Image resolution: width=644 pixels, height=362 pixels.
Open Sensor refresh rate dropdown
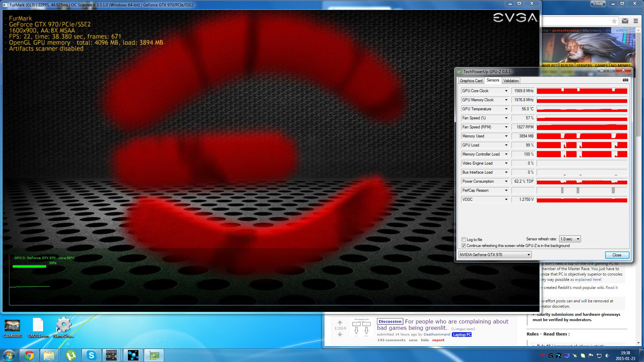point(570,239)
